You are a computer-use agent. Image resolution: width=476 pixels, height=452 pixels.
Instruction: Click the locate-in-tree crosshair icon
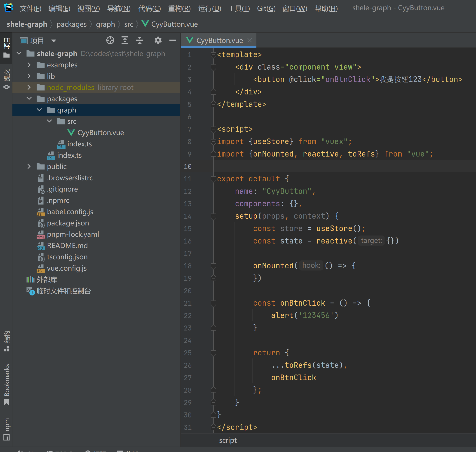(x=110, y=40)
